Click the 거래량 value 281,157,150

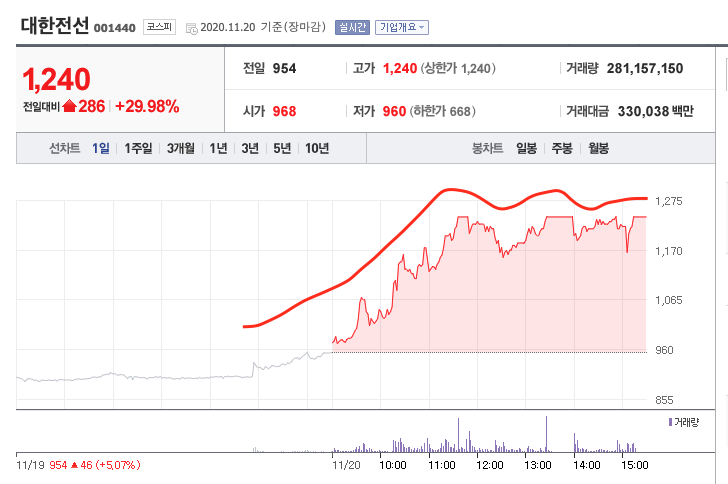pyautogui.click(x=645, y=69)
